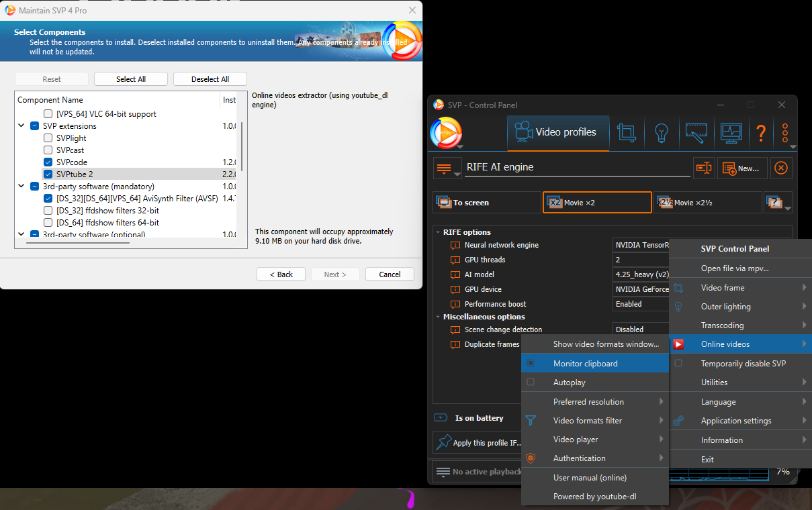Click info icon beside Scene change detection
Screen dimensions: 812x510
(455, 329)
